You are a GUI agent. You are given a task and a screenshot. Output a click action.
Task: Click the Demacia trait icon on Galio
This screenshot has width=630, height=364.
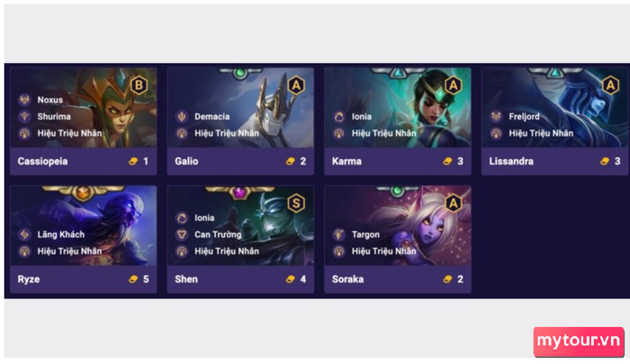tap(182, 116)
